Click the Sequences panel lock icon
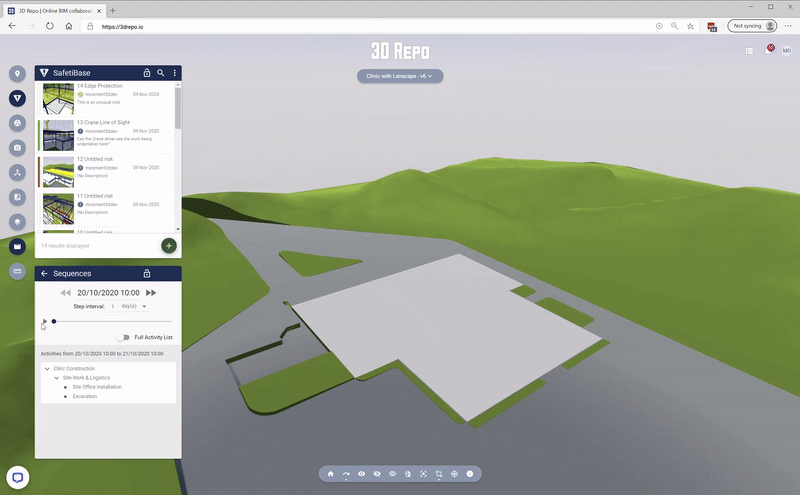 pyautogui.click(x=146, y=274)
